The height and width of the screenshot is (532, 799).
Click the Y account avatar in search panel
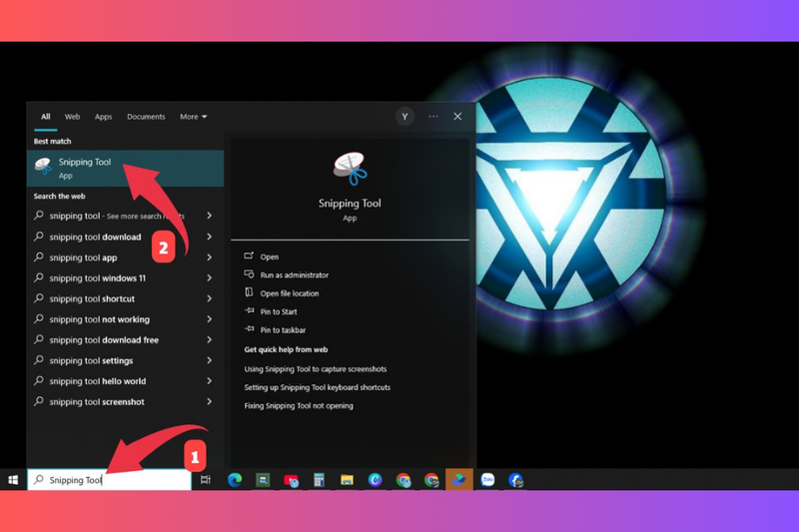(404, 117)
